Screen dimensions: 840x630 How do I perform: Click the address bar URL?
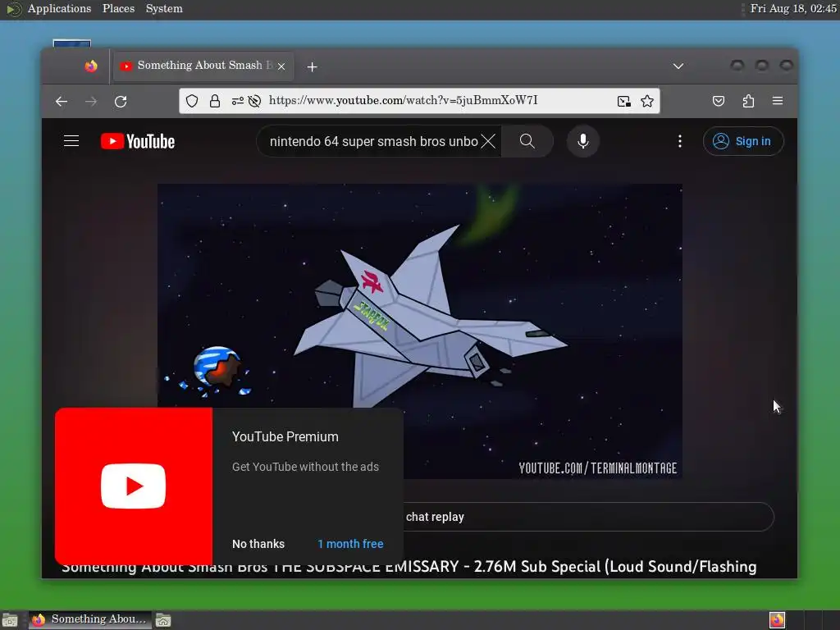[x=403, y=100]
